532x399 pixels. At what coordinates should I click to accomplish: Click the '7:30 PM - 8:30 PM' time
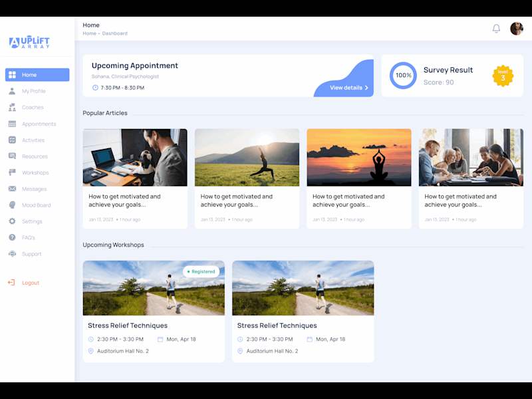[122, 88]
